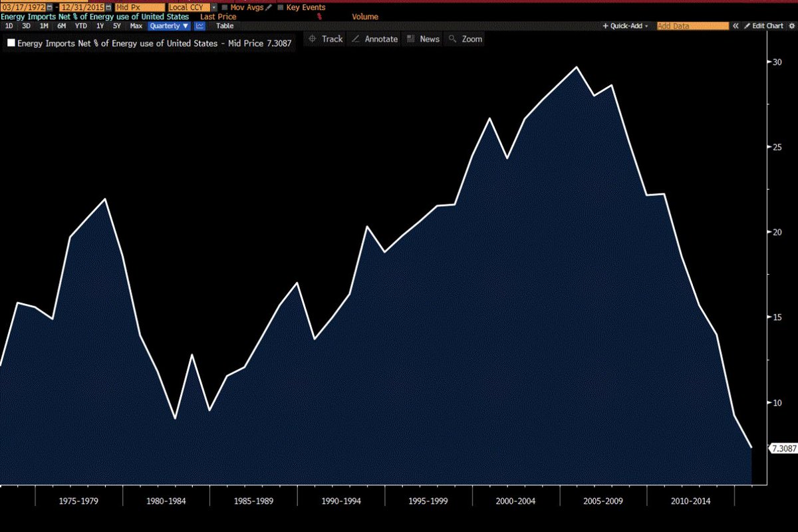The width and height of the screenshot is (798, 532).
Task: Open the Quick-Add dropdown
Action: (625, 26)
